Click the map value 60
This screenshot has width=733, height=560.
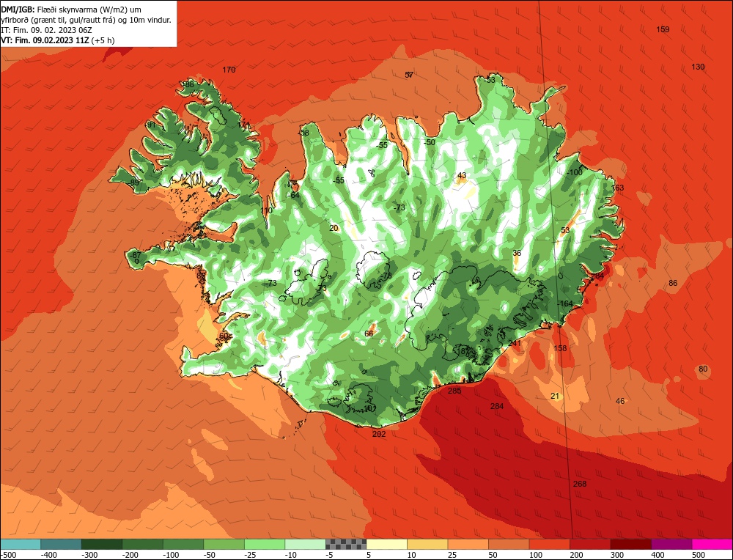[x=224, y=336]
